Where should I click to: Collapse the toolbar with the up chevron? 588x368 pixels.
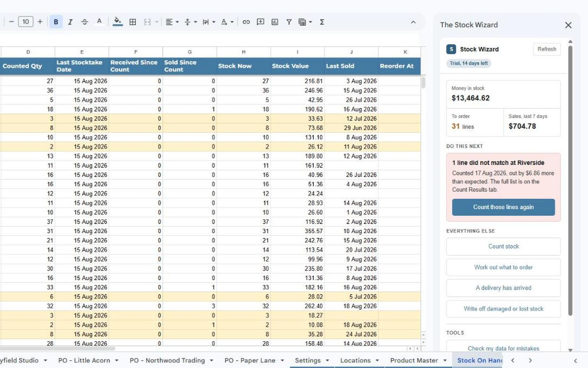pos(413,22)
